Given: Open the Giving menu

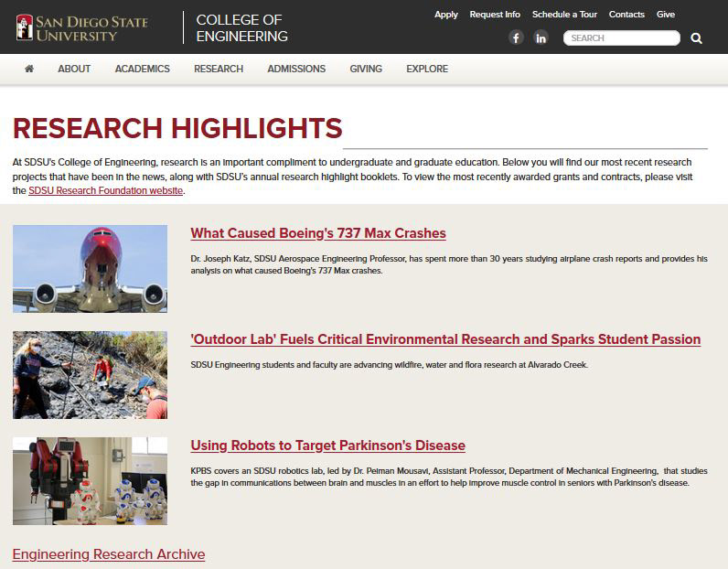Looking at the screenshot, I should click(366, 69).
